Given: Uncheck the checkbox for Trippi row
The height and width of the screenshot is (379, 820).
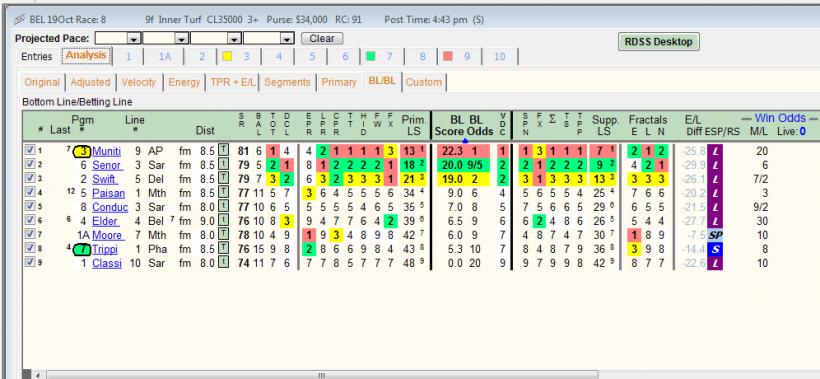Looking at the screenshot, I should (30, 248).
